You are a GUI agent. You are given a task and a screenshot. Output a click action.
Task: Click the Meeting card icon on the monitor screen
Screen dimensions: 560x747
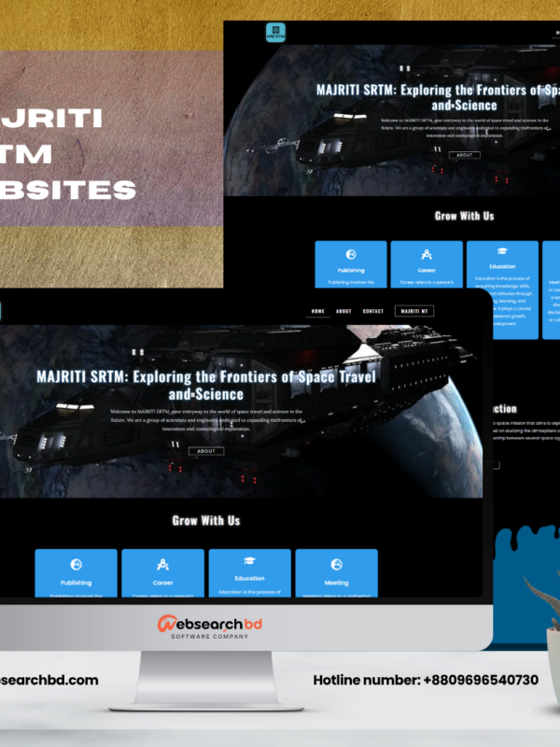tap(336, 564)
